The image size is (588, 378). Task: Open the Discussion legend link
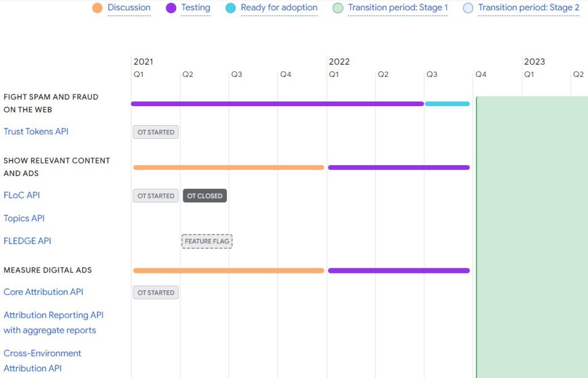click(129, 8)
